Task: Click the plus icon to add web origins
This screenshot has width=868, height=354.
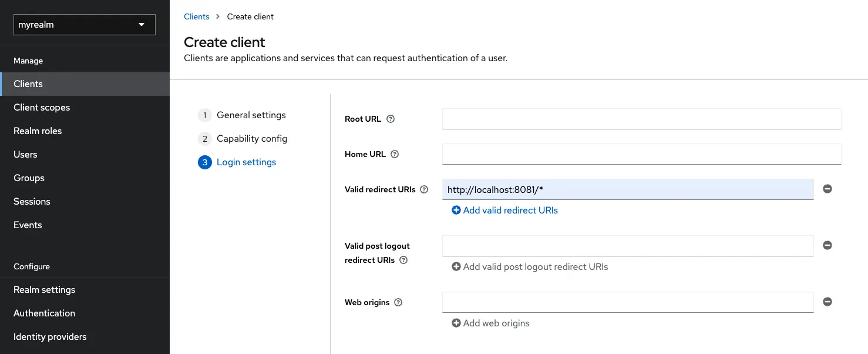Action: coord(456,323)
